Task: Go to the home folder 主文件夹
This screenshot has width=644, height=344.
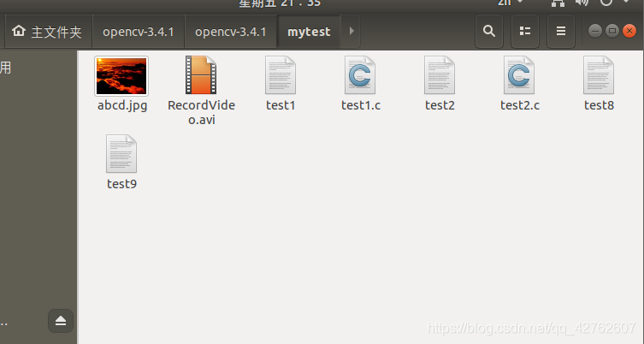Action: tap(47, 32)
